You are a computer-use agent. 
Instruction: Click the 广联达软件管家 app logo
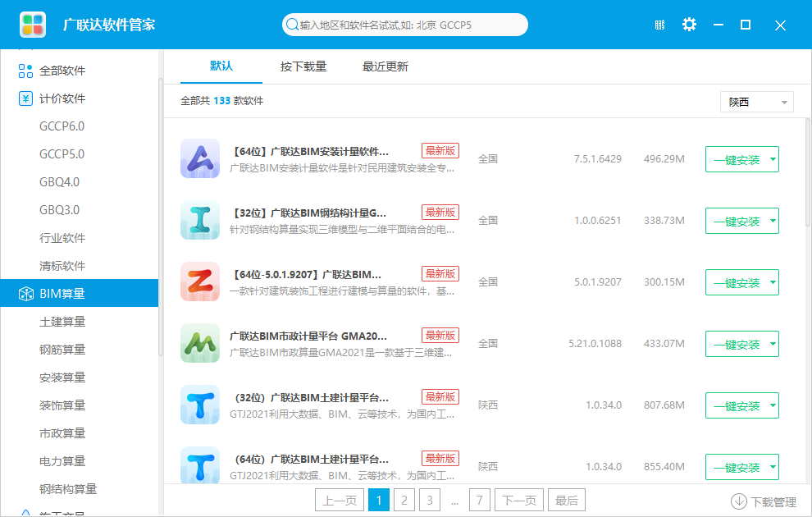[x=33, y=25]
